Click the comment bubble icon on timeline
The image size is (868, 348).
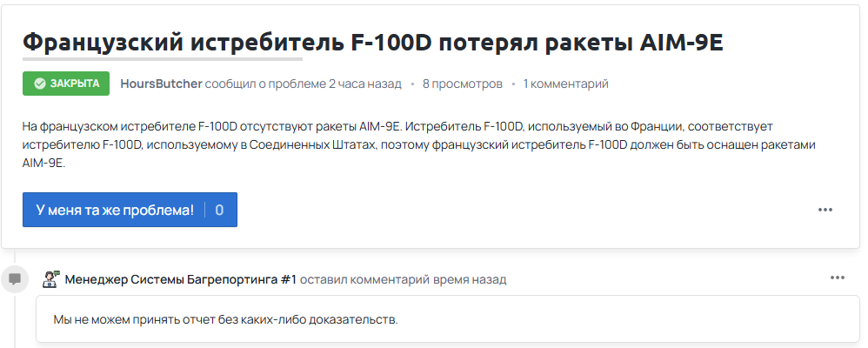tap(15, 279)
